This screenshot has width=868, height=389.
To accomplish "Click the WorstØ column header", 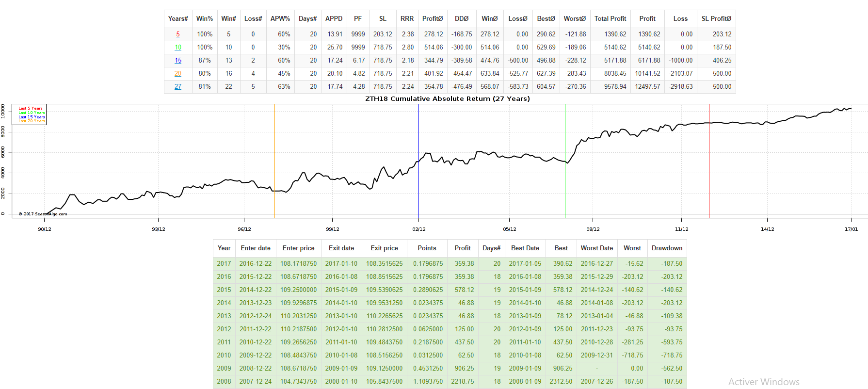I will pyautogui.click(x=575, y=19).
